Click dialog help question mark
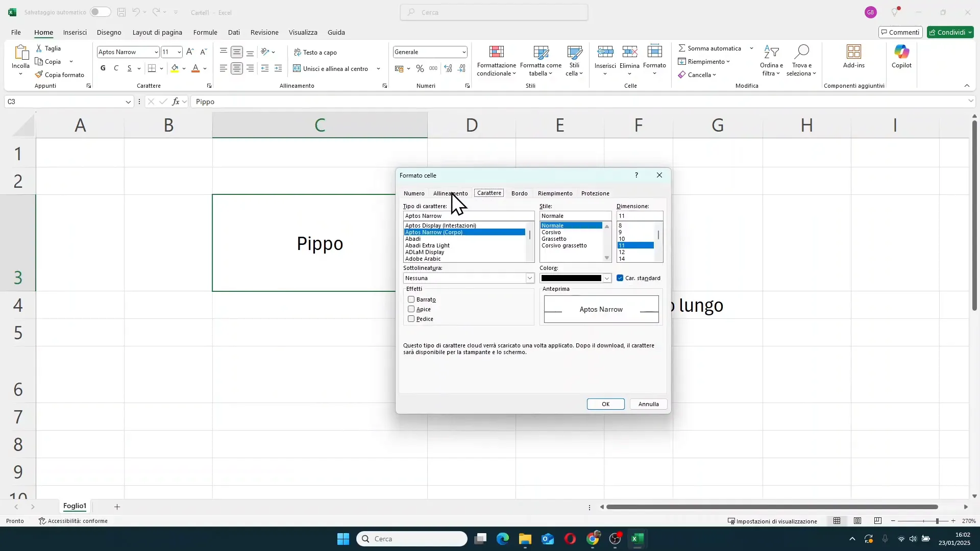 pos(636,175)
